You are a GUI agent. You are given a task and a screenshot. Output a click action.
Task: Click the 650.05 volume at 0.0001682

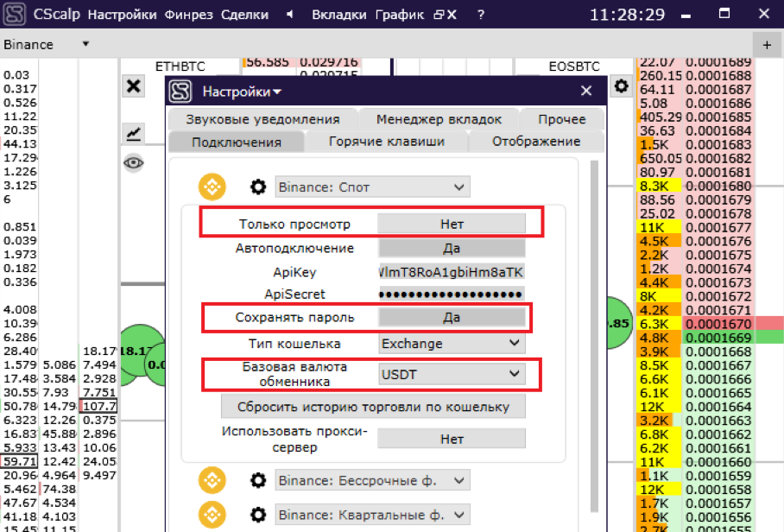(661, 158)
